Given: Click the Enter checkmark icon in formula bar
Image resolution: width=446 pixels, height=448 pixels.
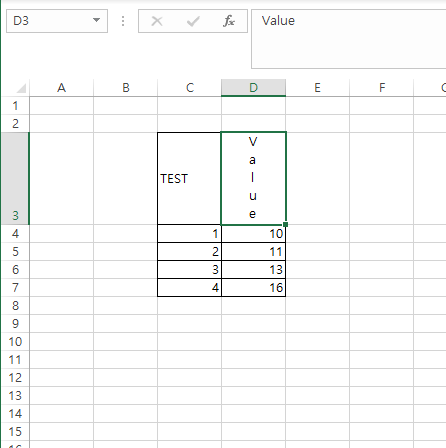Looking at the screenshot, I should coord(193,21).
